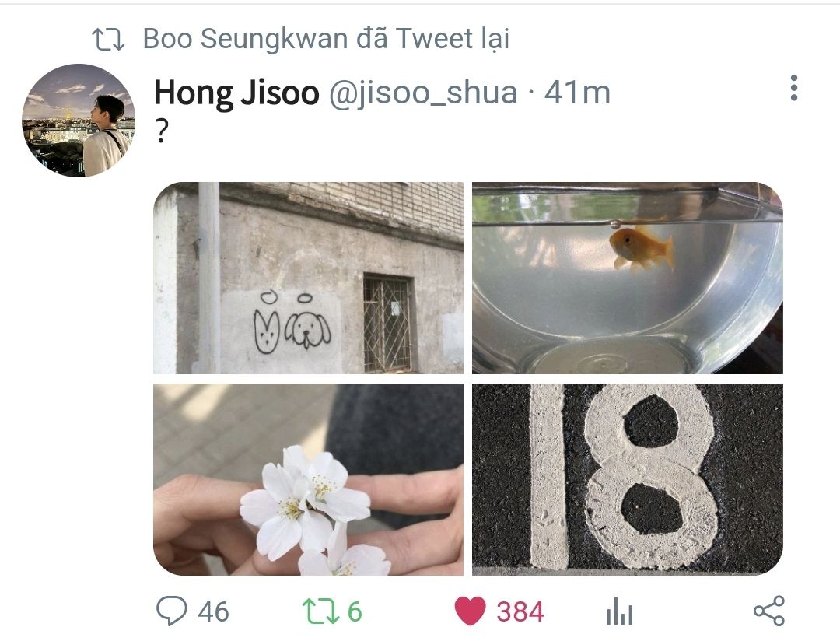Image resolution: width=840 pixels, height=641 pixels.
Task: View the goldfish bowl photo
Action: (628, 278)
